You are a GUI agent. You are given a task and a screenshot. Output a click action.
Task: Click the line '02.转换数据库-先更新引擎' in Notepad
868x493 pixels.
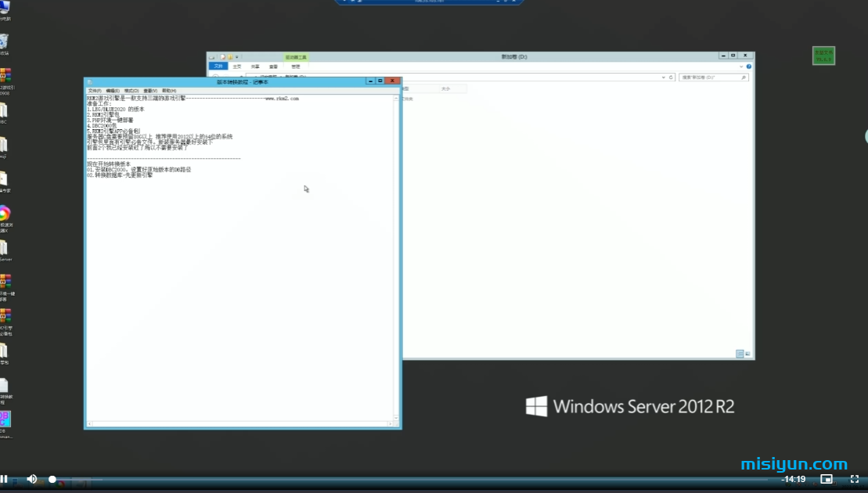click(x=120, y=175)
